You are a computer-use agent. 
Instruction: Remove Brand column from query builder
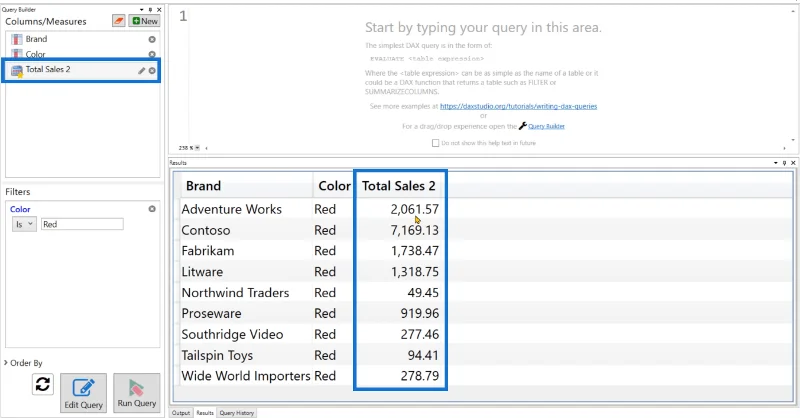(152, 39)
